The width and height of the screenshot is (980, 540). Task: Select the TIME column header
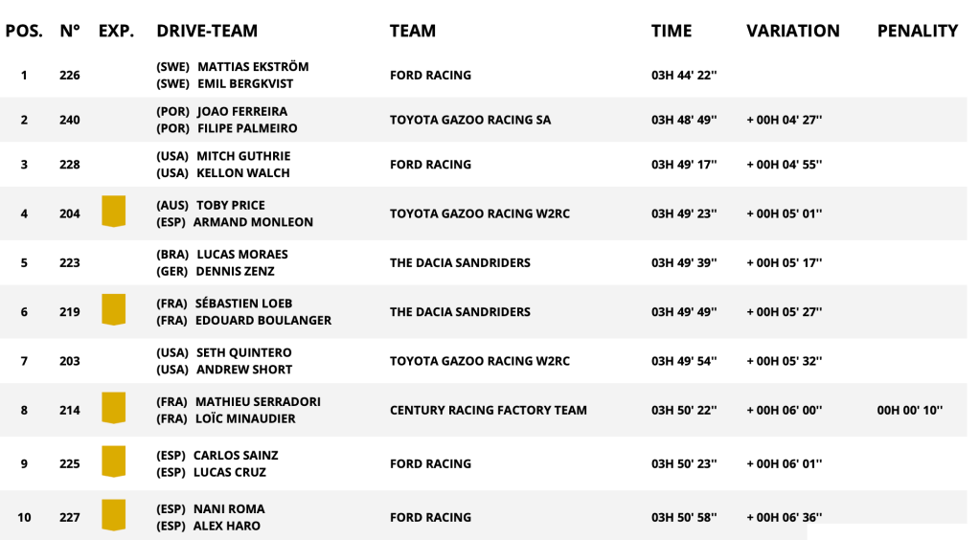tap(672, 31)
